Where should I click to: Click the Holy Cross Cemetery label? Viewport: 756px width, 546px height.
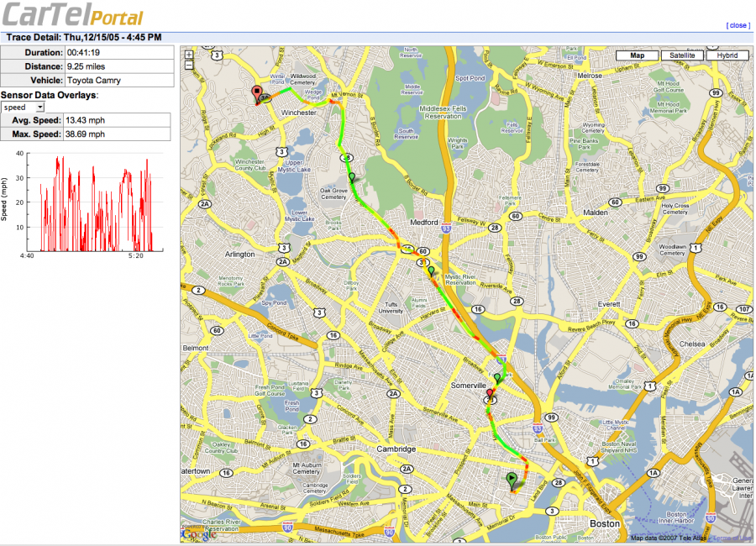click(675, 209)
